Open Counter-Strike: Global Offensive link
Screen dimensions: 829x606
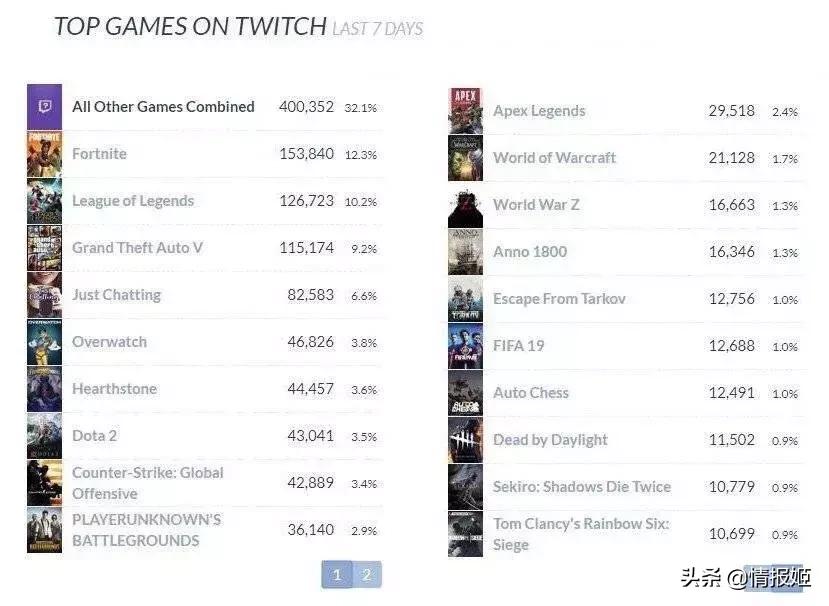pos(147,483)
